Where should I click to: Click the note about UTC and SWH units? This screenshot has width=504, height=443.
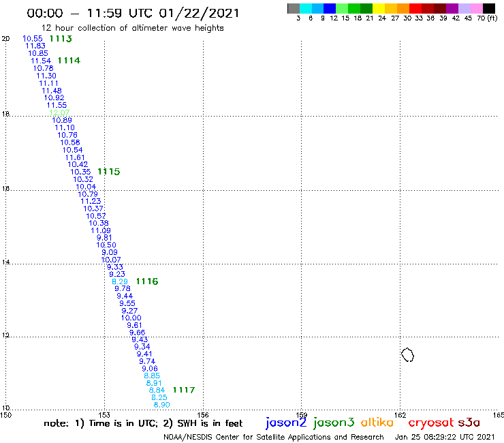(143, 423)
